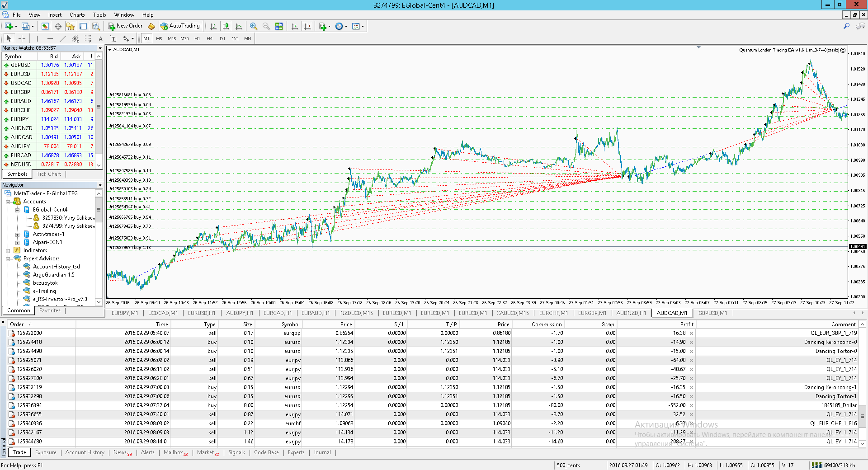Select EURUSD in Market Watch

49,74
